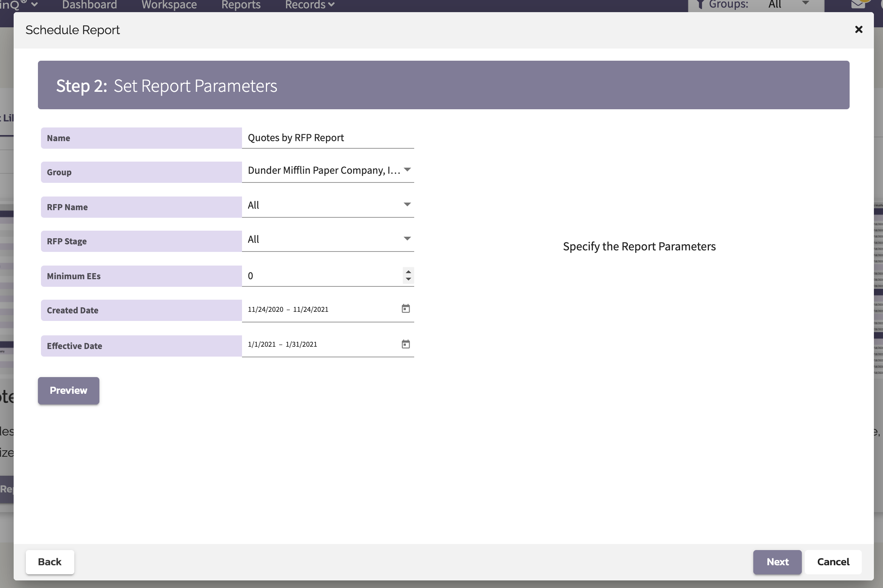883x588 pixels.
Task: Click the 'RFP Stage' label
Action: [x=67, y=241]
